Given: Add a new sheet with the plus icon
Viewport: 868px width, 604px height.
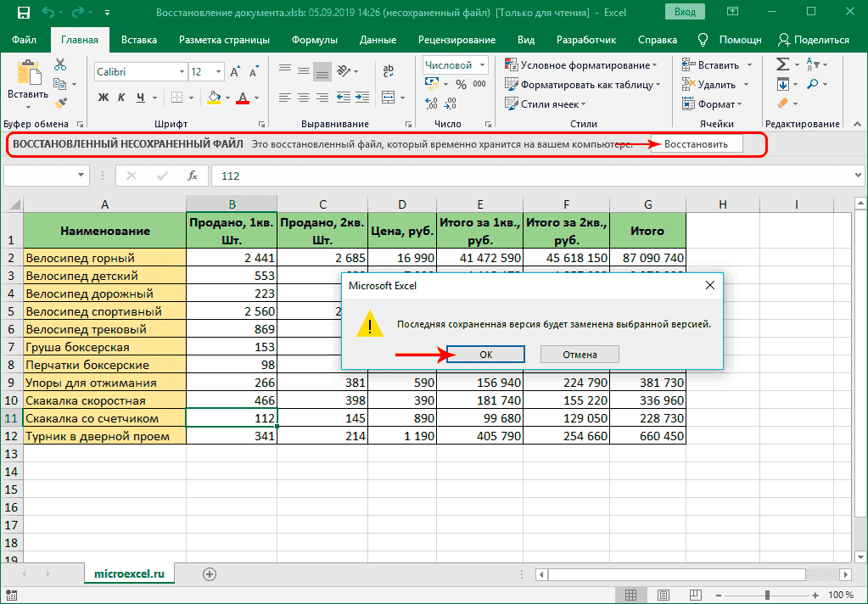Looking at the screenshot, I should pos(210,573).
